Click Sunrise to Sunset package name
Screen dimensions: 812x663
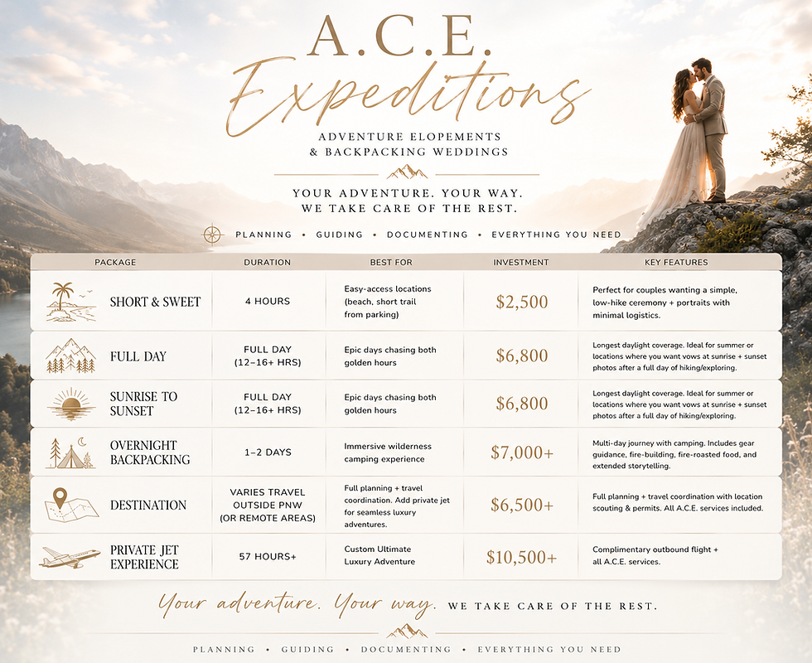click(x=143, y=404)
